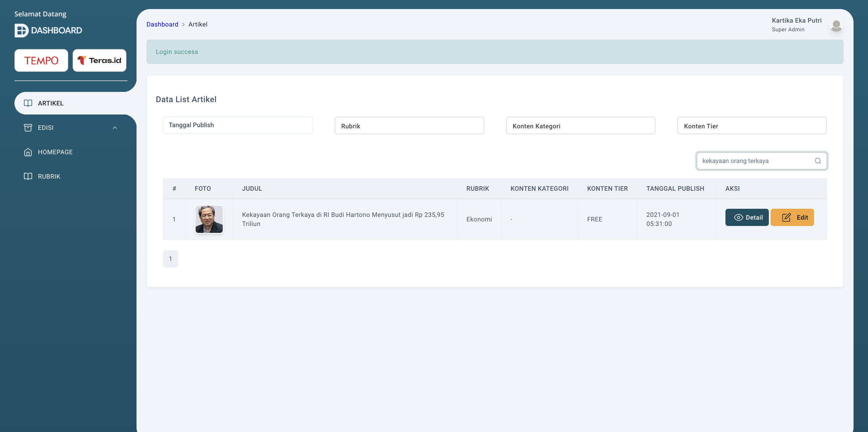868x432 pixels.
Task: Go to the Rubrik menu item
Action: point(49,177)
